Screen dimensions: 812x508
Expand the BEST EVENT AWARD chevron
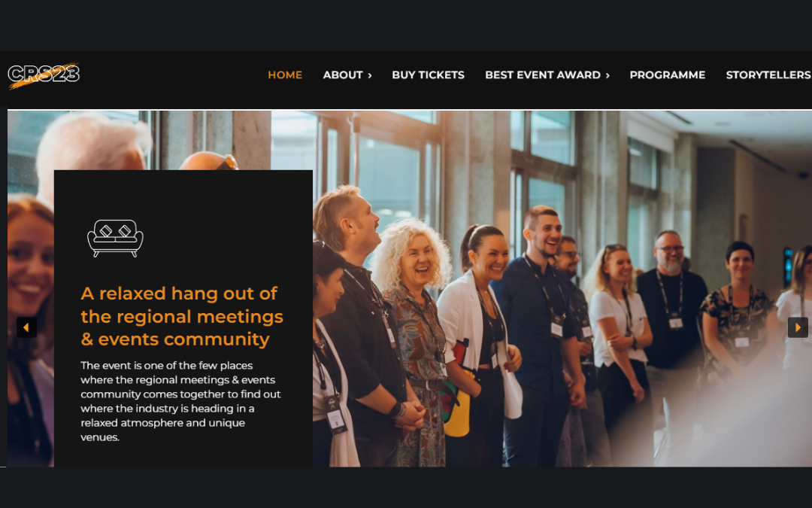pos(607,75)
